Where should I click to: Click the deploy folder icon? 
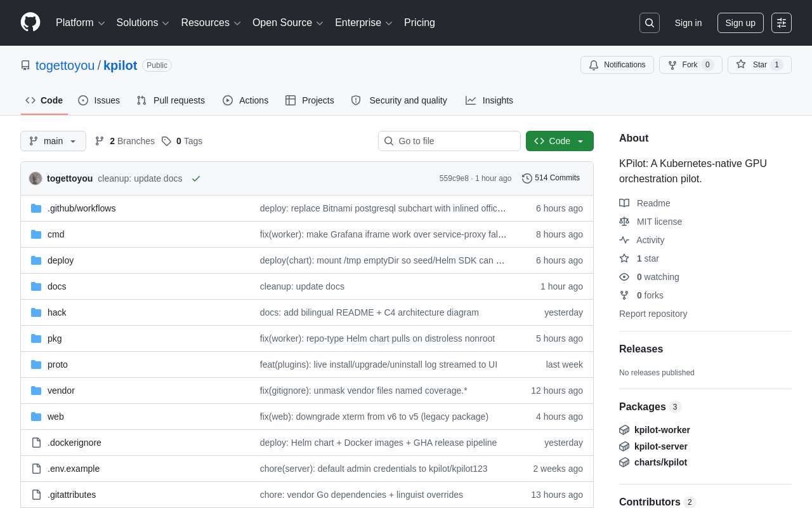[x=36, y=260]
